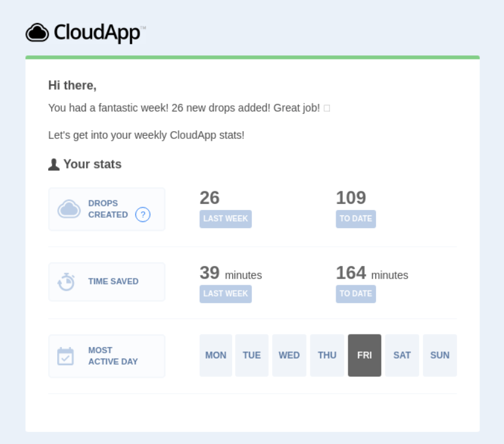The image size is (504, 444).
Task: Click the CloudApp cloud logo
Action: click(38, 32)
